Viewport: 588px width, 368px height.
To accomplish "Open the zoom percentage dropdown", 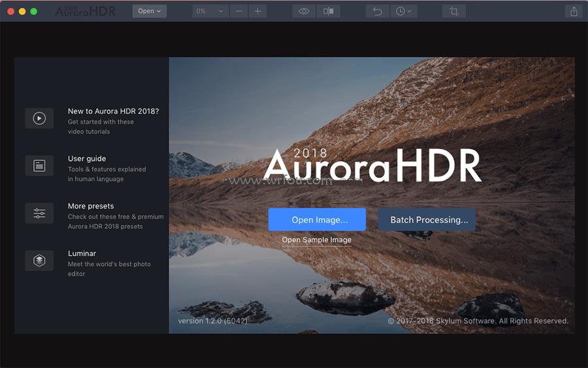I will [x=210, y=11].
